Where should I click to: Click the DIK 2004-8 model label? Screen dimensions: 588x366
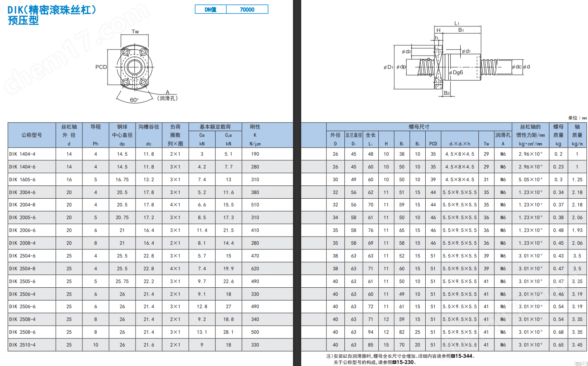point(22,205)
